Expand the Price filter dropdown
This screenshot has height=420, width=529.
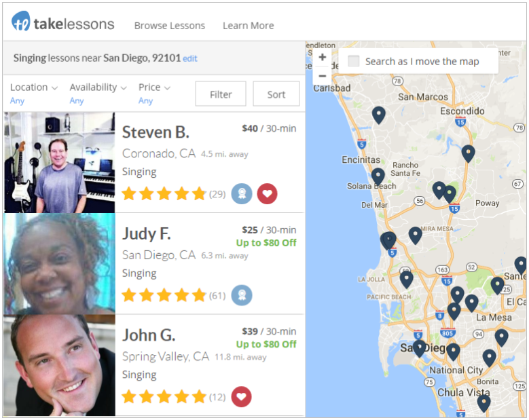154,88
